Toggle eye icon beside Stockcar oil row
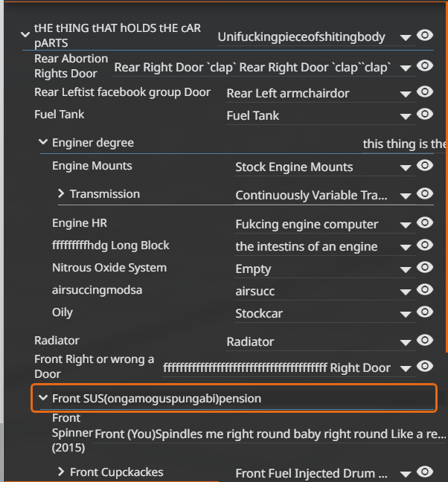 click(425, 312)
